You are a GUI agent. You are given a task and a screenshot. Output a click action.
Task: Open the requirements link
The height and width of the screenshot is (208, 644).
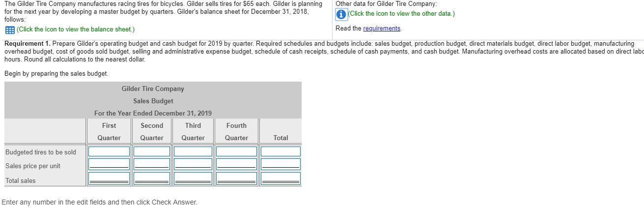(382, 29)
